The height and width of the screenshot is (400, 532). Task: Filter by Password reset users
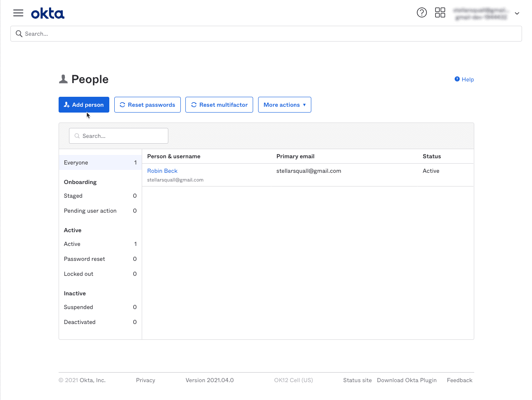100,259
